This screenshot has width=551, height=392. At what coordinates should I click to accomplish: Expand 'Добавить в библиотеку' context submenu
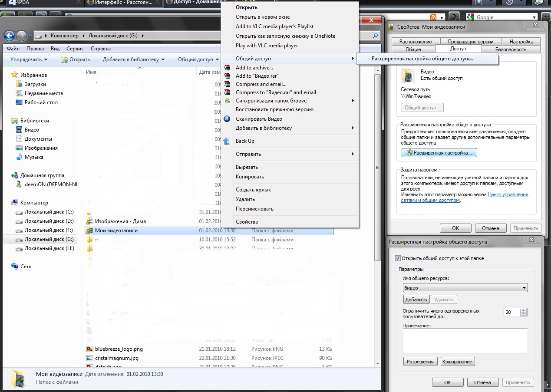pos(353,128)
